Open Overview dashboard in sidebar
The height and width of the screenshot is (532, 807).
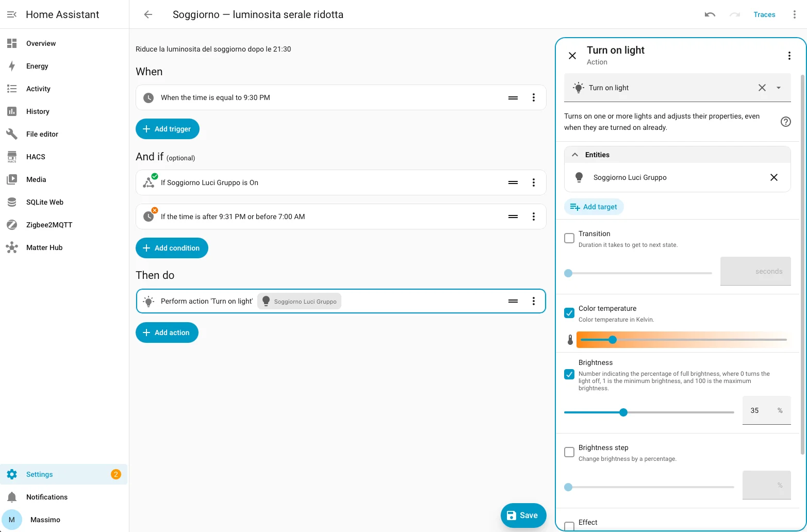[x=64, y=43]
